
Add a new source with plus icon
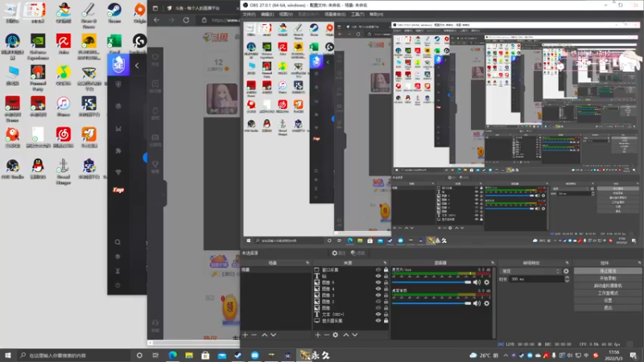click(x=317, y=335)
